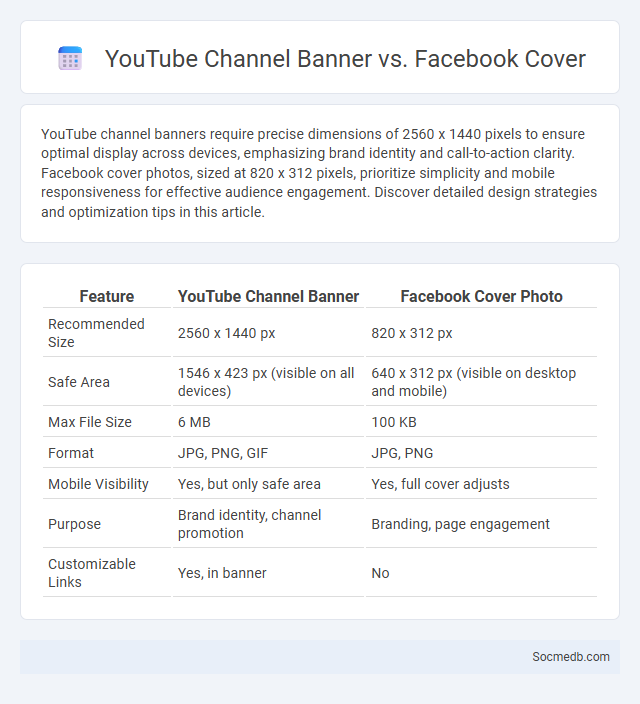This screenshot has width=640, height=704.
Task: Select the 'Facebook Cover Photo' column header
Action: tap(481, 296)
